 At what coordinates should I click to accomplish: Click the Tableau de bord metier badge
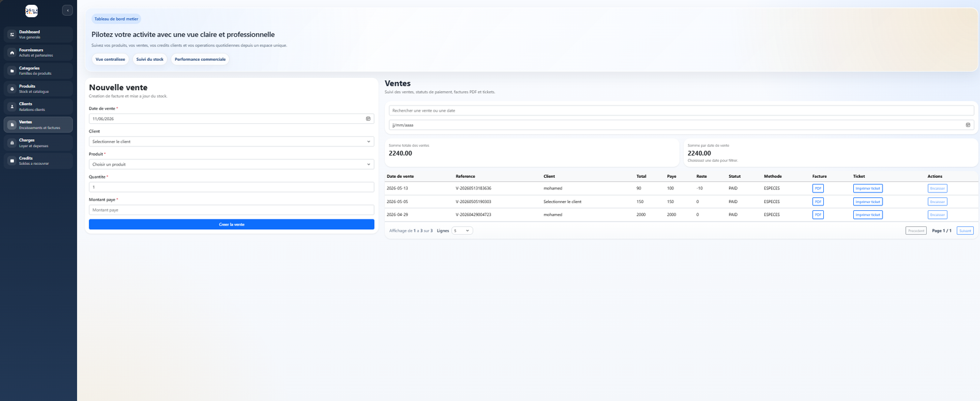116,19
